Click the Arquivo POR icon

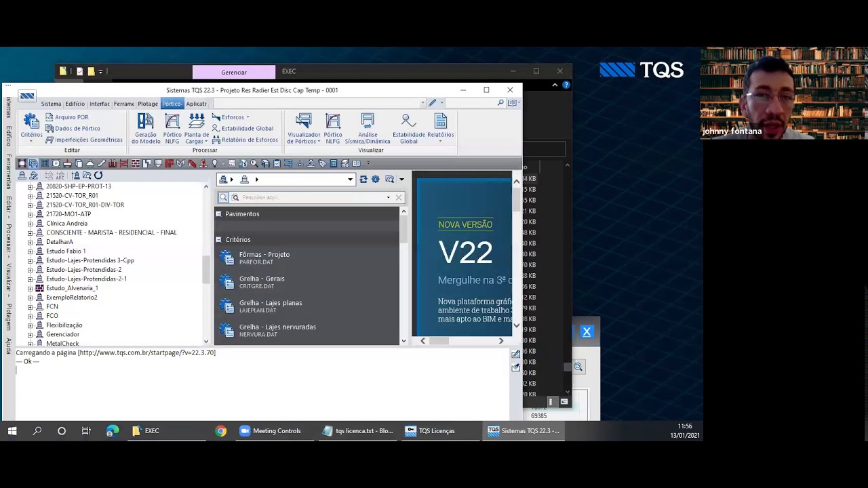point(50,117)
